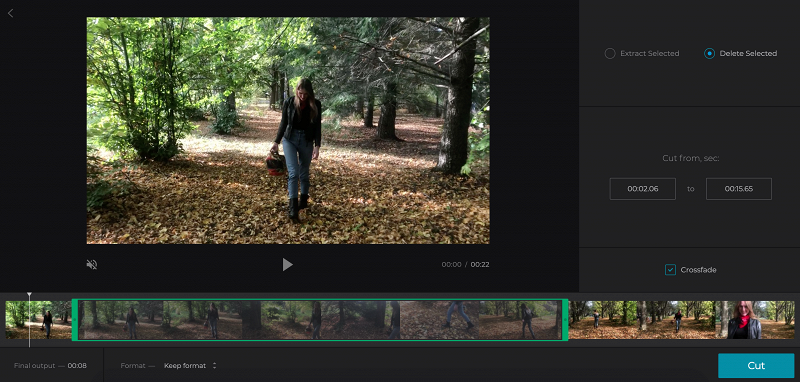
Task: Unmute the video with the speaker icon
Action: [x=92, y=264]
